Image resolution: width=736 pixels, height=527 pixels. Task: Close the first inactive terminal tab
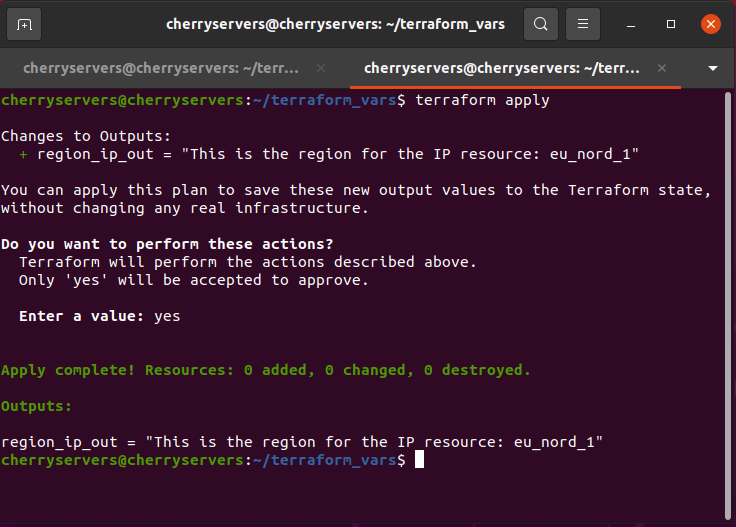pos(321,68)
